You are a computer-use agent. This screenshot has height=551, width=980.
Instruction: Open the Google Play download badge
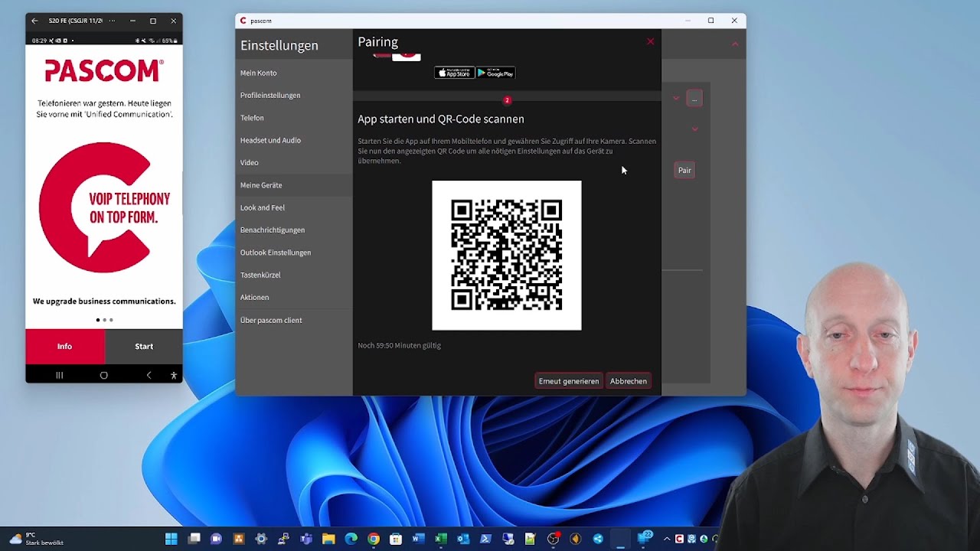(495, 73)
